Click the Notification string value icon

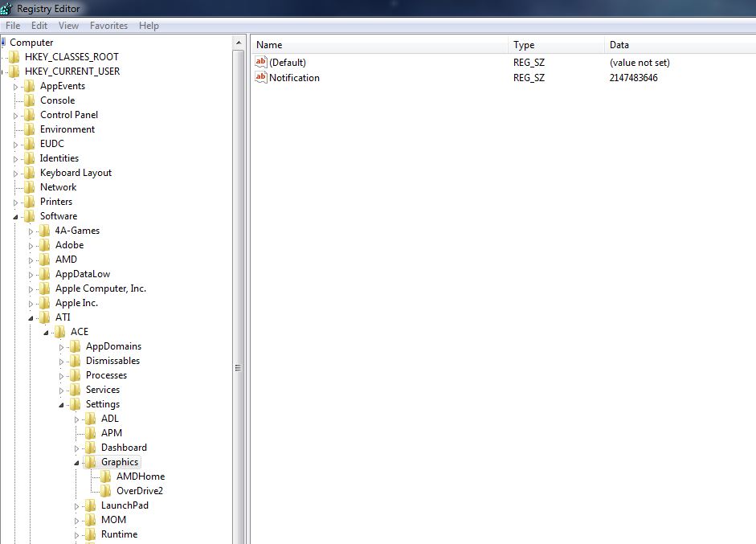(261, 78)
